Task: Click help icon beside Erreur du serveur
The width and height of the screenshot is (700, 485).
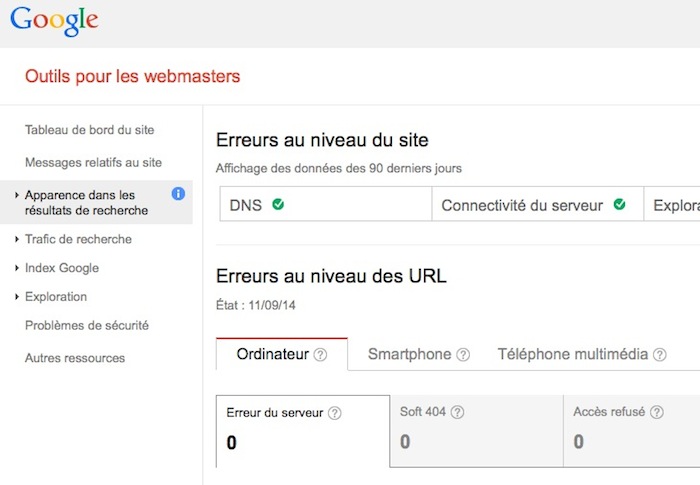Action: pyautogui.click(x=335, y=412)
